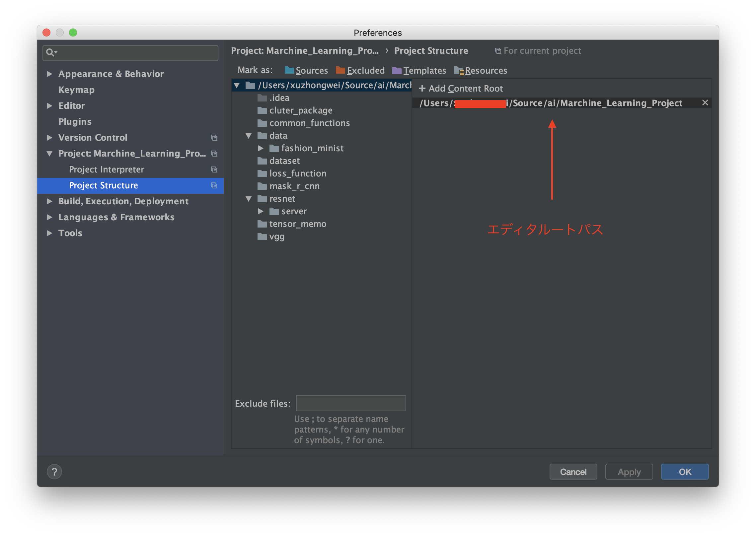Click the Apply button
Image resolution: width=756 pixels, height=536 pixels.
point(629,471)
